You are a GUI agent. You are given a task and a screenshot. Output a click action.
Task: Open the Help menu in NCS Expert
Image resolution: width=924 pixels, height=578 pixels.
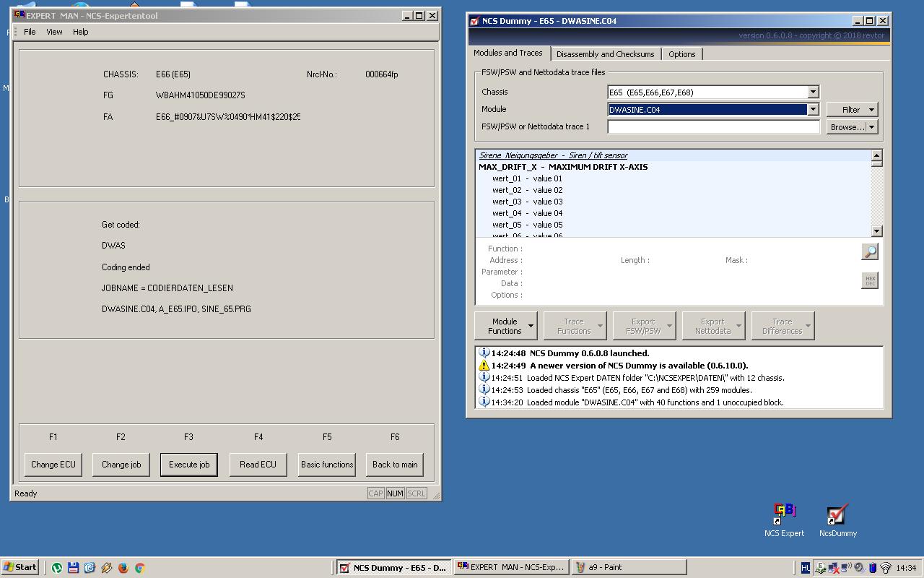(x=80, y=32)
